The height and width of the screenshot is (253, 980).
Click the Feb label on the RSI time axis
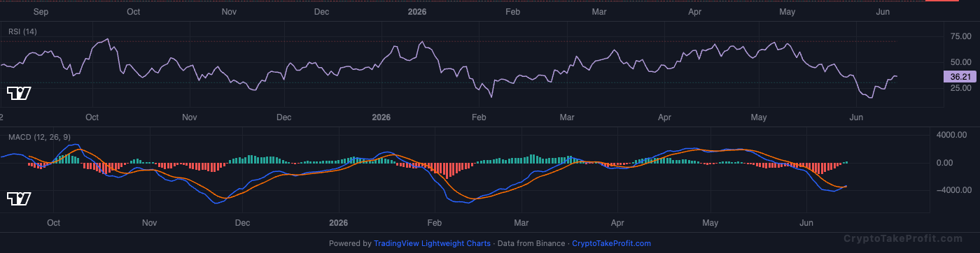[x=478, y=117]
